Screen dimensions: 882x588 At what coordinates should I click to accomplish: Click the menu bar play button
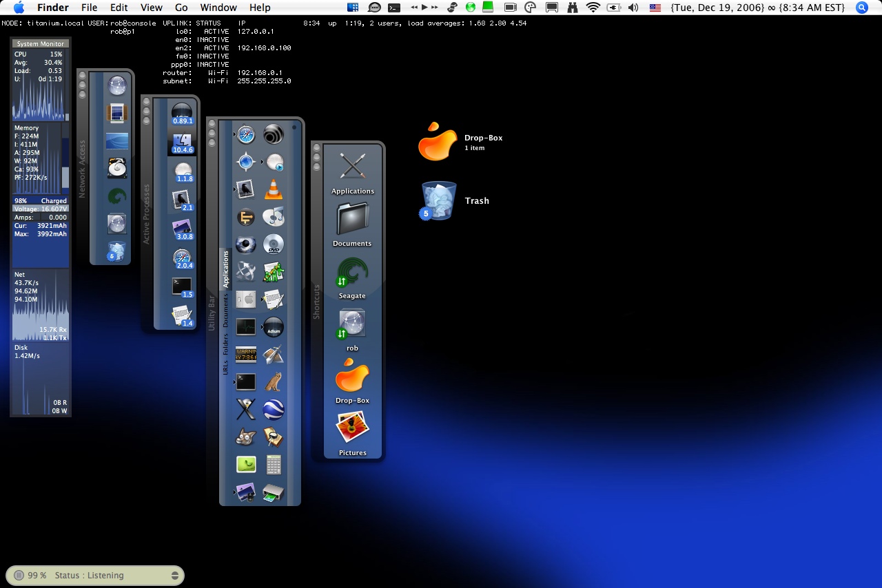425,8
